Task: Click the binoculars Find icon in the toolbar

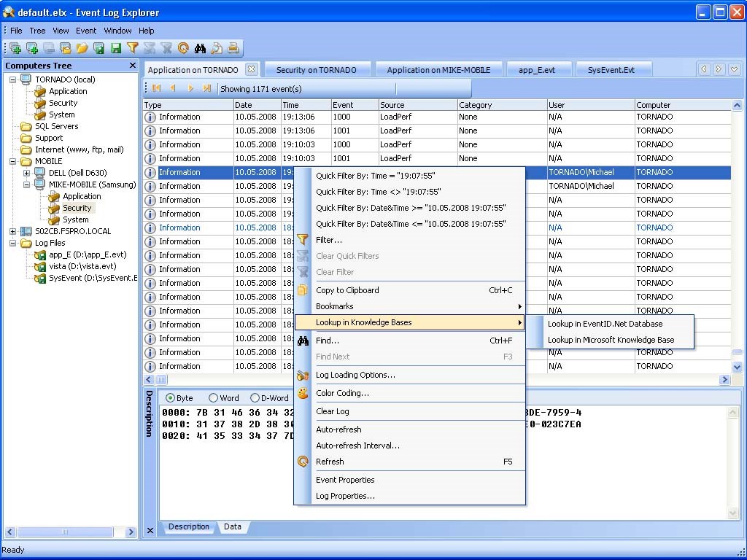Action: 199,49
